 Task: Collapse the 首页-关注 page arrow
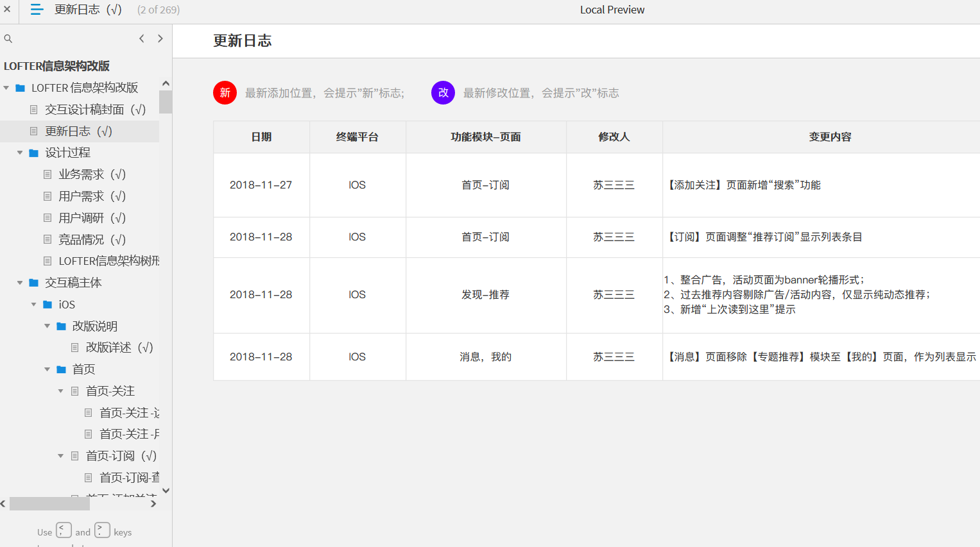pos(61,391)
